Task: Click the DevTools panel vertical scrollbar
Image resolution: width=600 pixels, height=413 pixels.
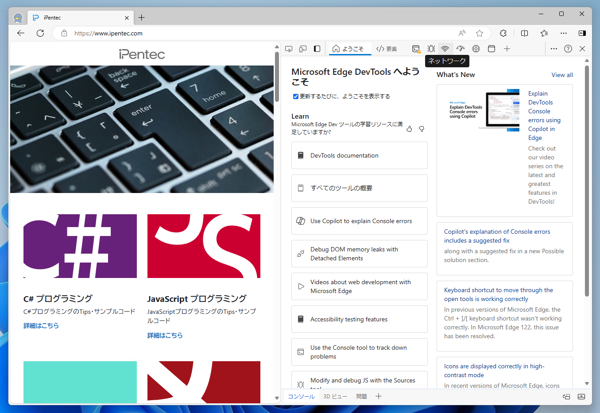Action: click(587, 181)
